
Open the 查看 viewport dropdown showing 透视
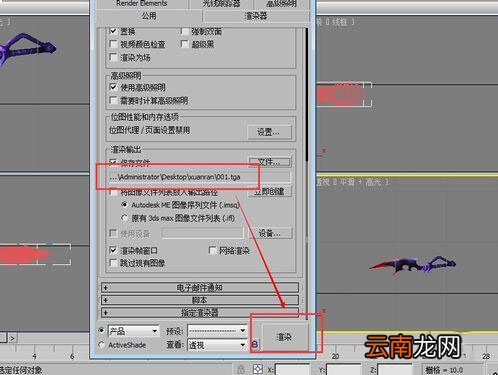pyautogui.click(x=217, y=345)
